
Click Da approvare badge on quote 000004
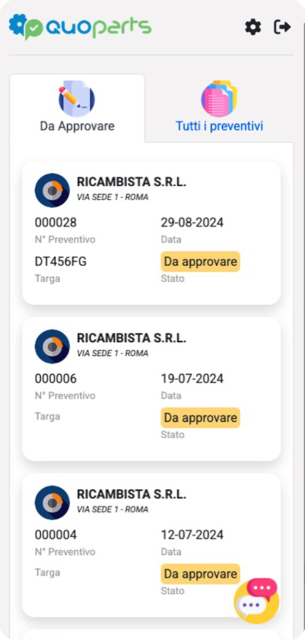coord(200,574)
